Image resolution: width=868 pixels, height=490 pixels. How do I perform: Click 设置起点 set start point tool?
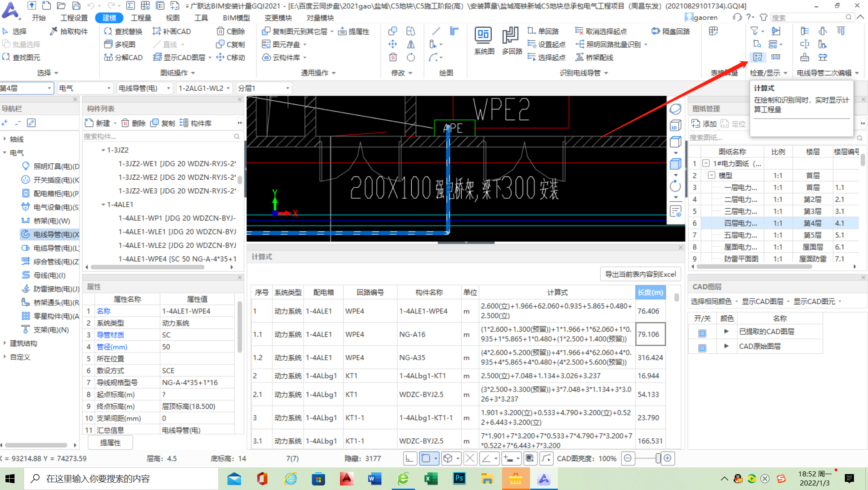(x=547, y=44)
